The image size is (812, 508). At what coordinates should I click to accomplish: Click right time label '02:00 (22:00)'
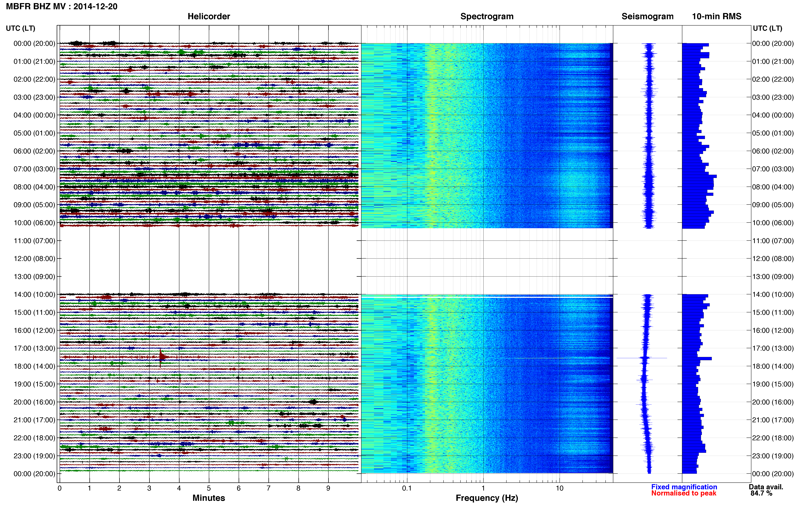coord(773,79)
